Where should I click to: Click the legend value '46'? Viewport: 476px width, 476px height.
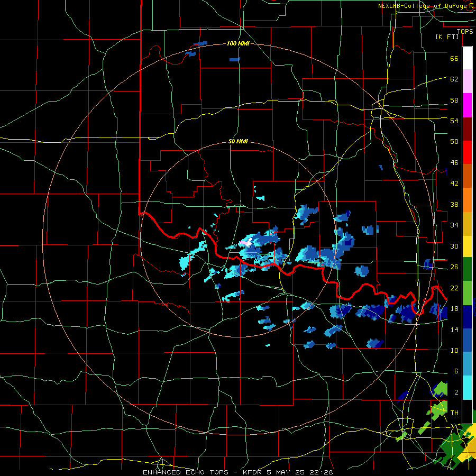[x=454, y=163]
